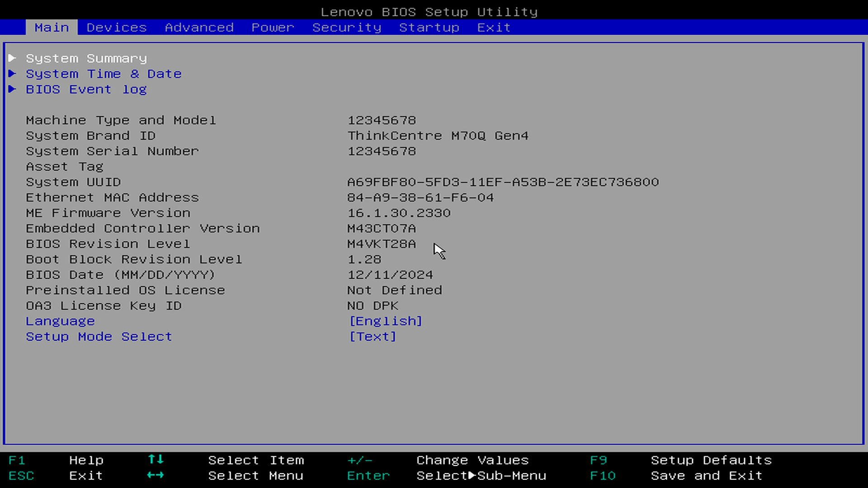
Task: Click F9 Setup Defaults hint
Action: (x=598, y=460)
